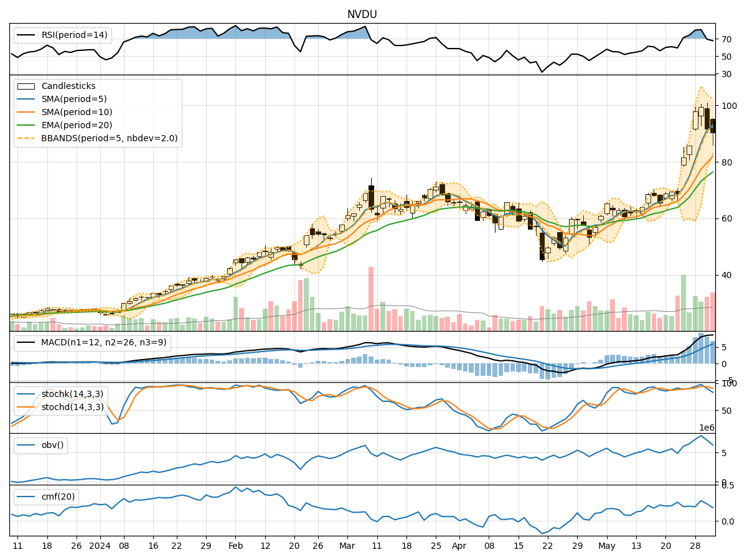Click the Feb x-axis date label

point(235,546)
